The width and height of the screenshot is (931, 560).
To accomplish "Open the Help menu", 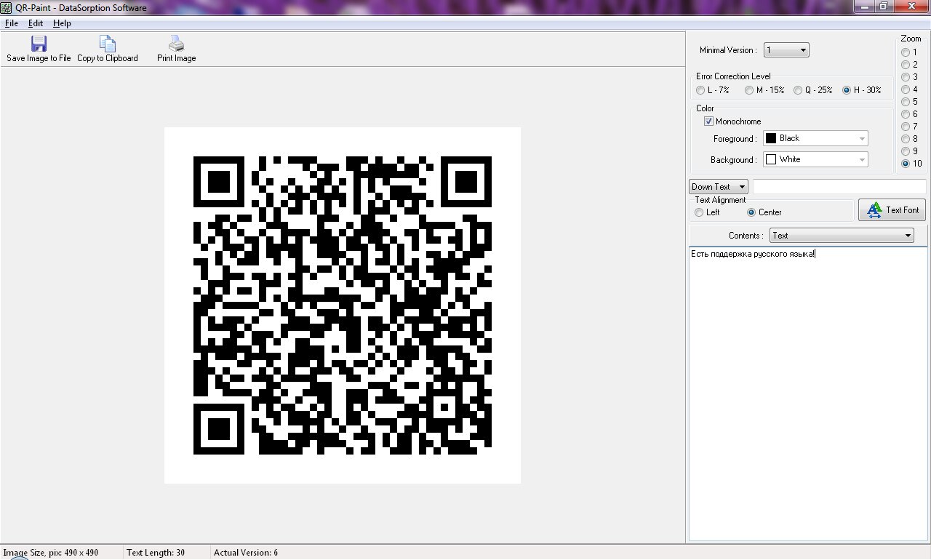I will (62, 23).
